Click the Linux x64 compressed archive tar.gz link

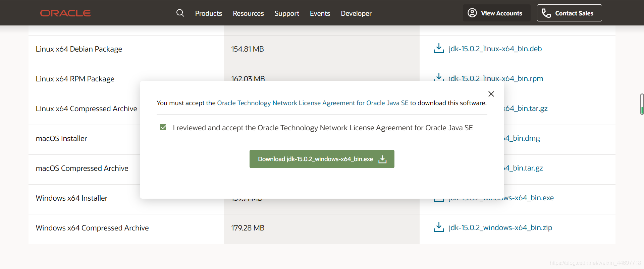point(526,108)
